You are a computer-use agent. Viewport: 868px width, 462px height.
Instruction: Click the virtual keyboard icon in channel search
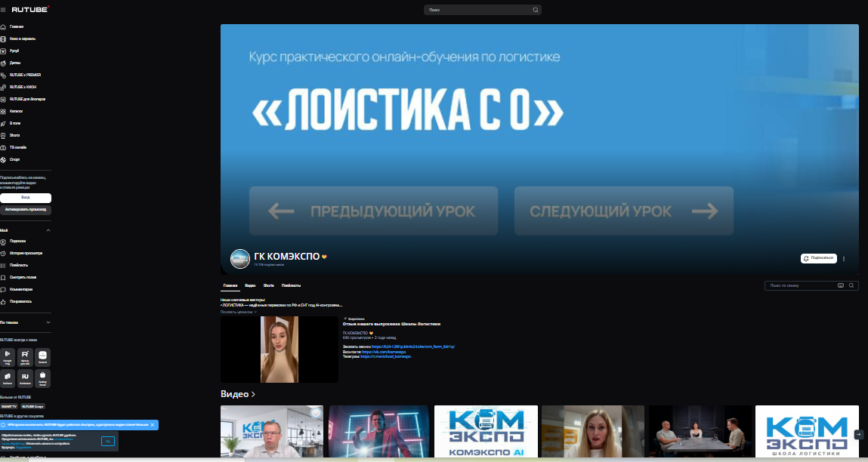click(x=840, y=285)
